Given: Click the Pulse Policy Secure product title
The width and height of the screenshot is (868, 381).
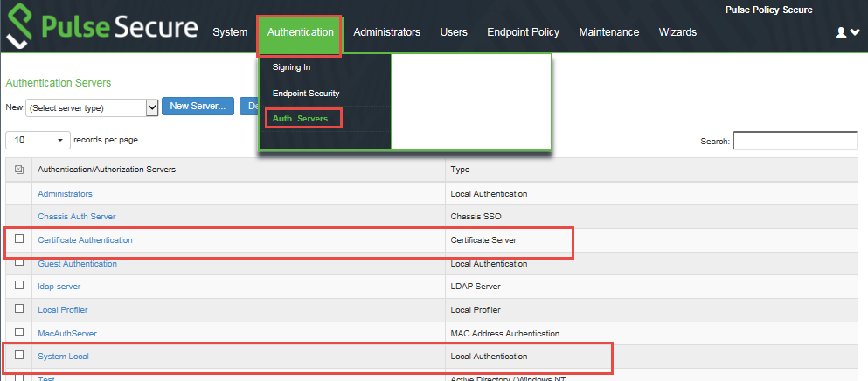Looking at the screenshot, I should pos(769,10).
